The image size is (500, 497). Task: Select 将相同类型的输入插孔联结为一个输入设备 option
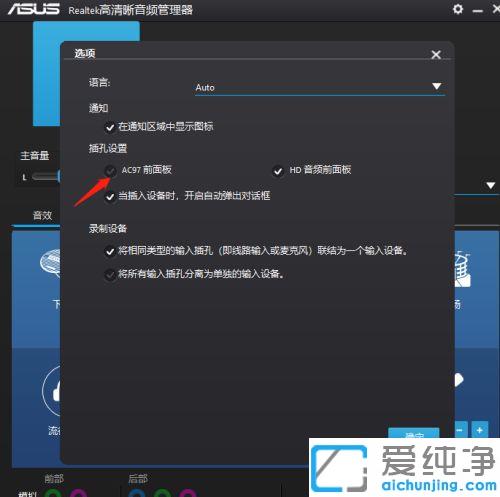point(110,251)
